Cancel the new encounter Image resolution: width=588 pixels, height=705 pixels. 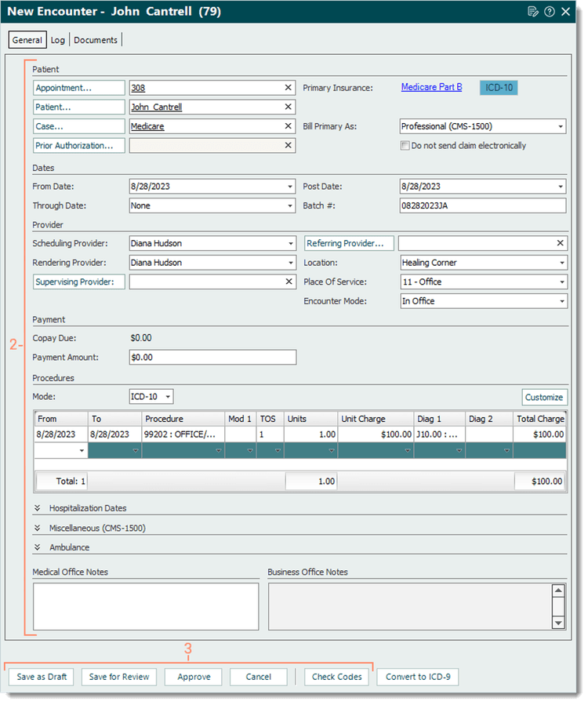tap(259, 677)
